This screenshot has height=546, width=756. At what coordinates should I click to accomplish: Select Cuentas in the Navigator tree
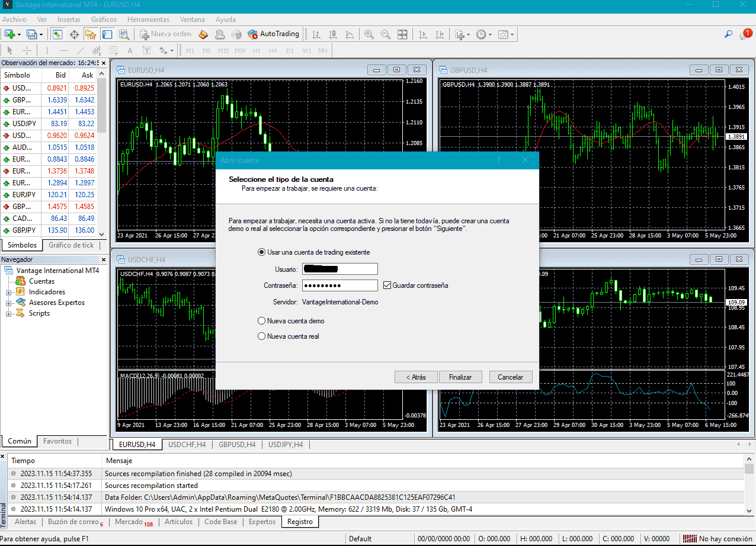[x=41, y=281]
